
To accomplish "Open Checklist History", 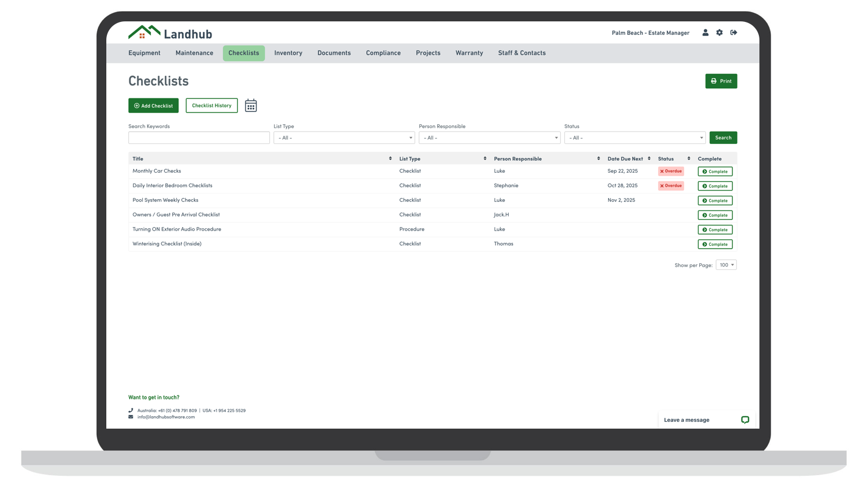I will click(x=212, y=106).
